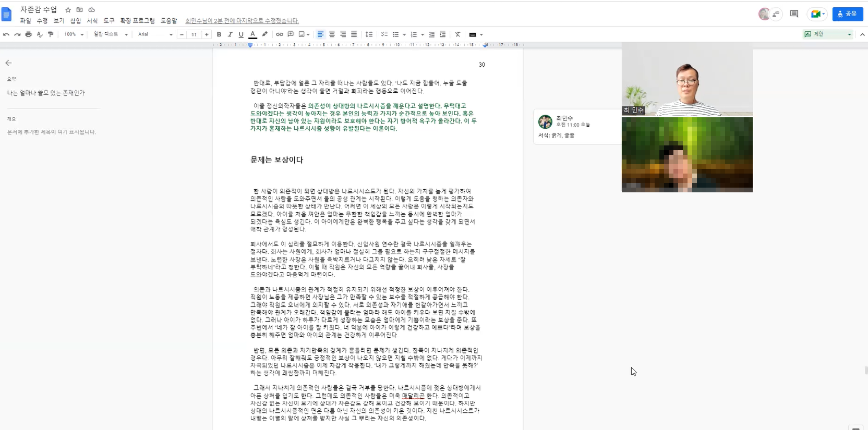Toggle bold formatting
The height and width of the screenshot is (430, 868).
(x=219, y=34)
